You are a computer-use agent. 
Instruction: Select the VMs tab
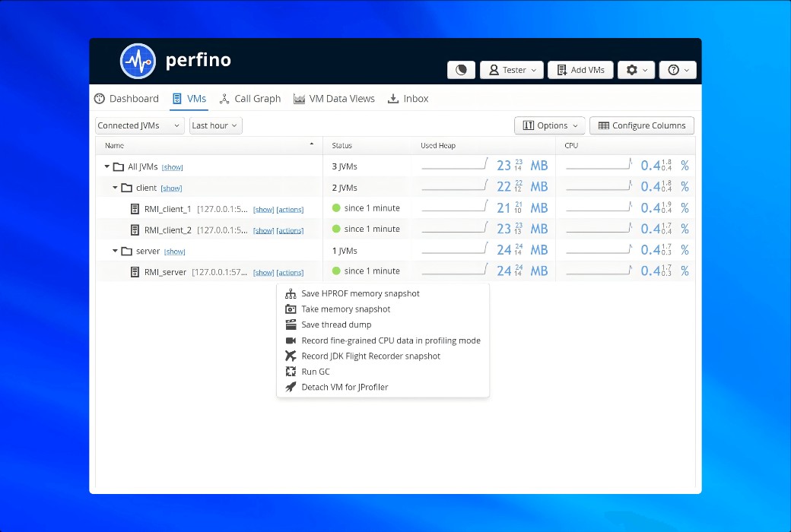(189, 98)
